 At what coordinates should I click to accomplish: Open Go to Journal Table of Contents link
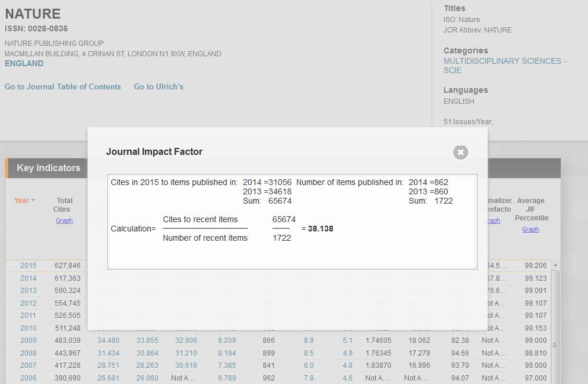coord(63,86)
